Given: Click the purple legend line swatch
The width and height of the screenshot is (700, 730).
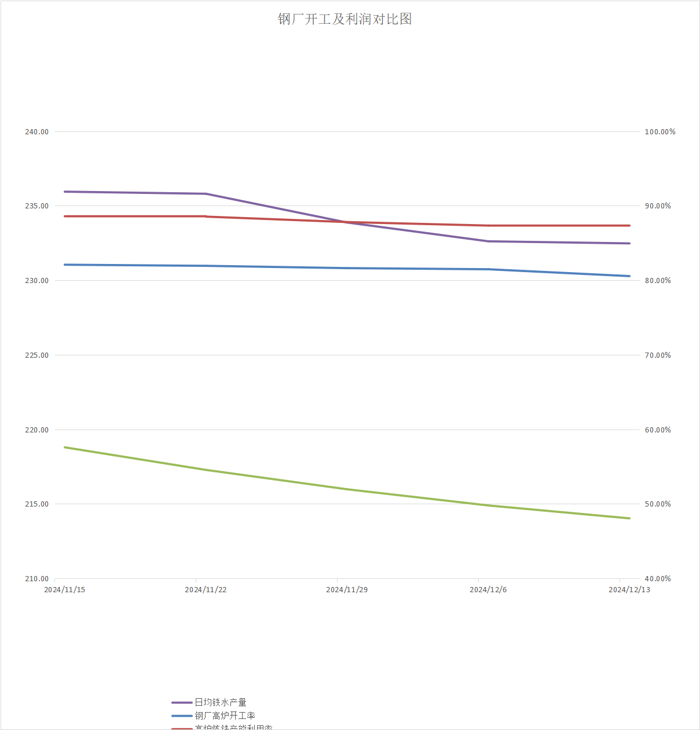Looking at the screenshot, I should pos(182,703).
